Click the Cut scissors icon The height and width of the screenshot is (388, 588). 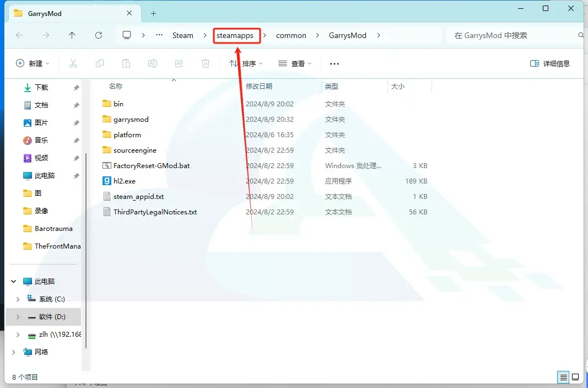pos(73,64)
